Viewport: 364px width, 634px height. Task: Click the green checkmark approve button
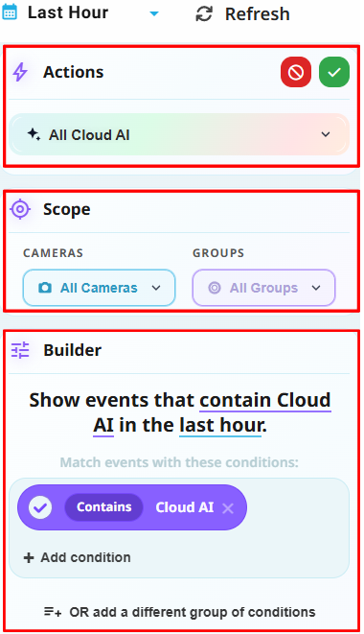(x=334, y=72)
